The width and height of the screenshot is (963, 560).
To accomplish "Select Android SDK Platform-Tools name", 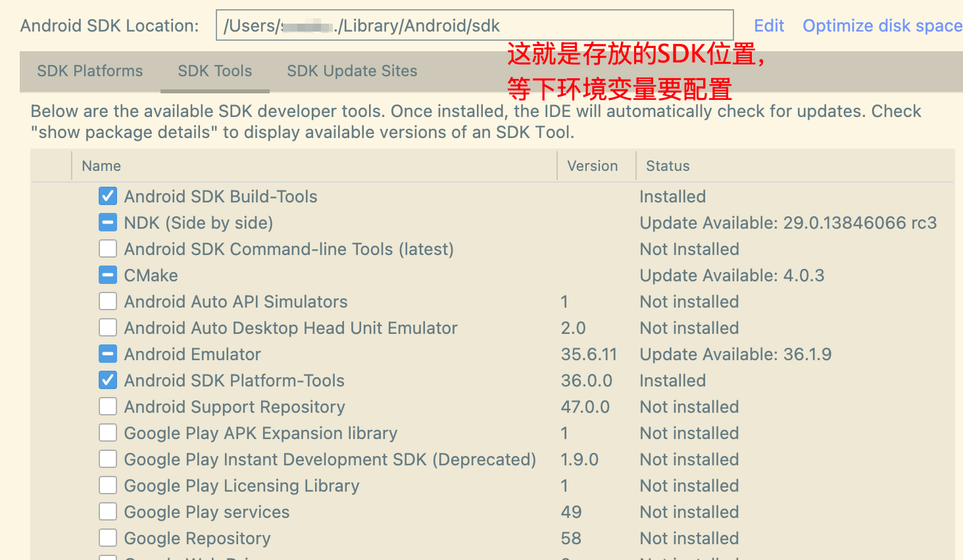I will [x=234, y=381].
